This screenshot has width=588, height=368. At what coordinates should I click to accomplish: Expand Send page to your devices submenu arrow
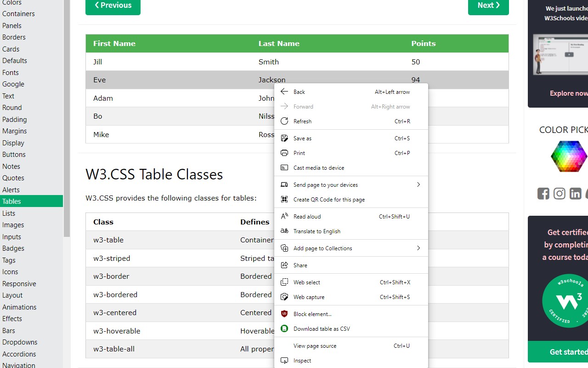tap(418, 184)
